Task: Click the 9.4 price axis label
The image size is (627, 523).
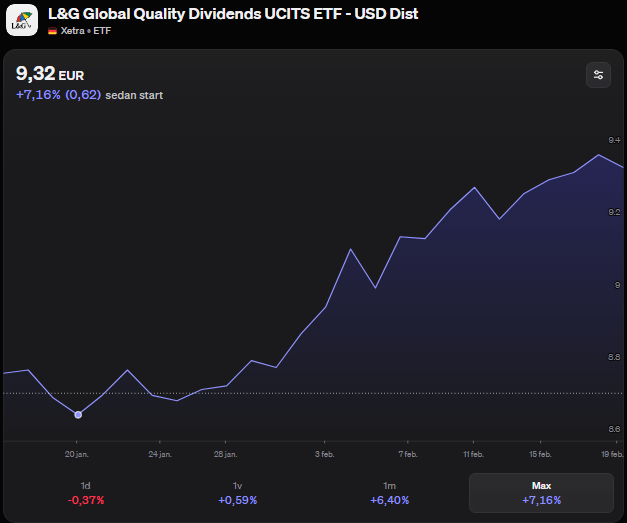Action: (x=614, y=140)
